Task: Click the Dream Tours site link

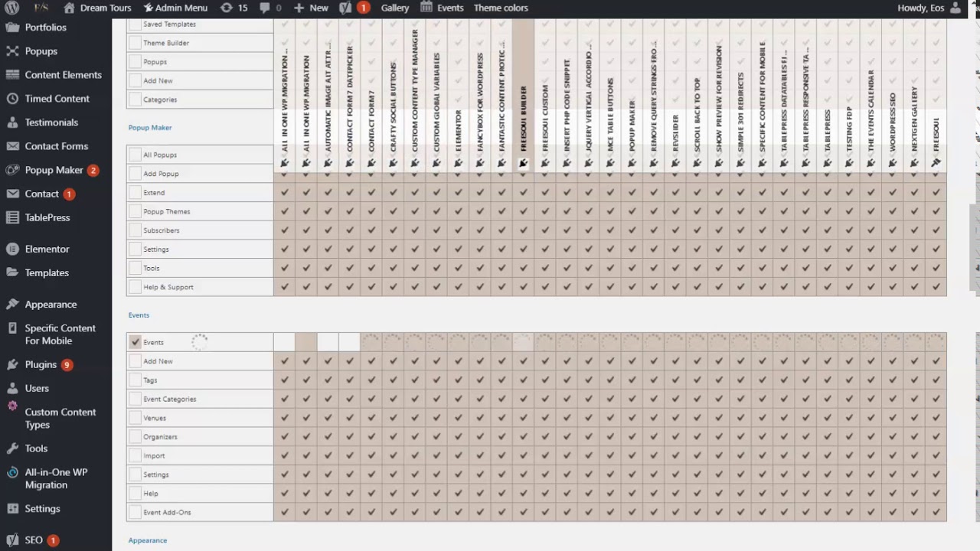Action: point(97,8)
